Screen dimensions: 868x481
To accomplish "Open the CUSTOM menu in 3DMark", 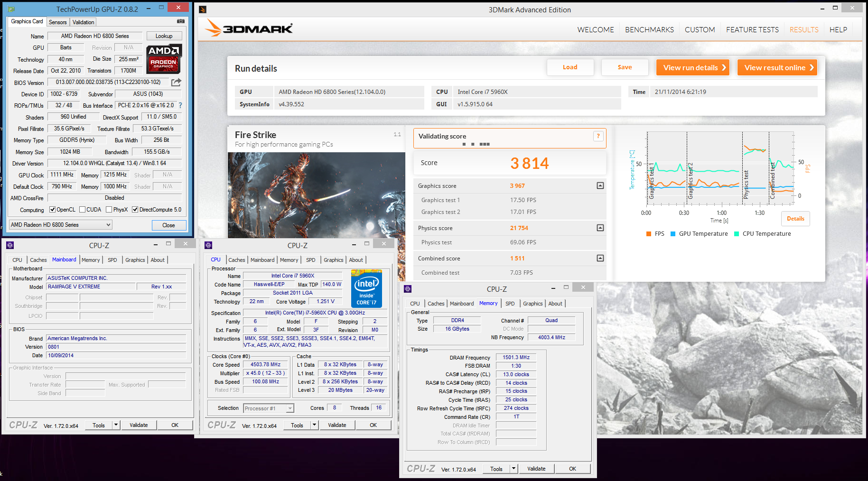I will coord(700,29).
